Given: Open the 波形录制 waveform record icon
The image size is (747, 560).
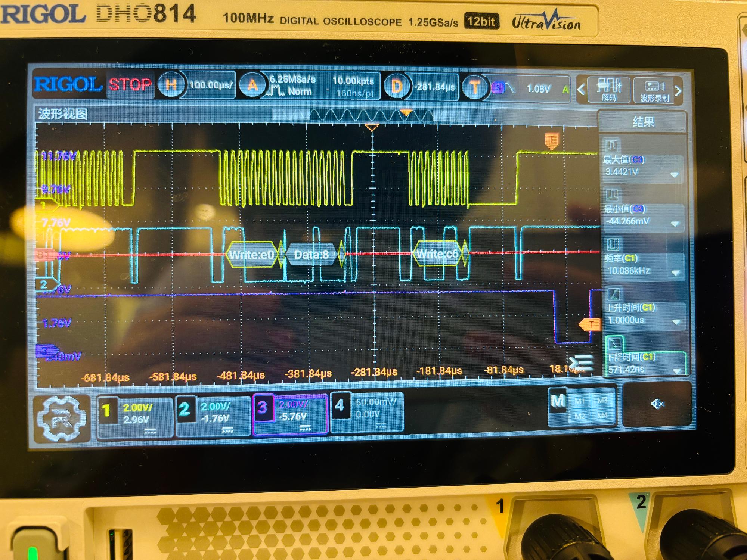Looking at the screenshot, I should 654,91.
